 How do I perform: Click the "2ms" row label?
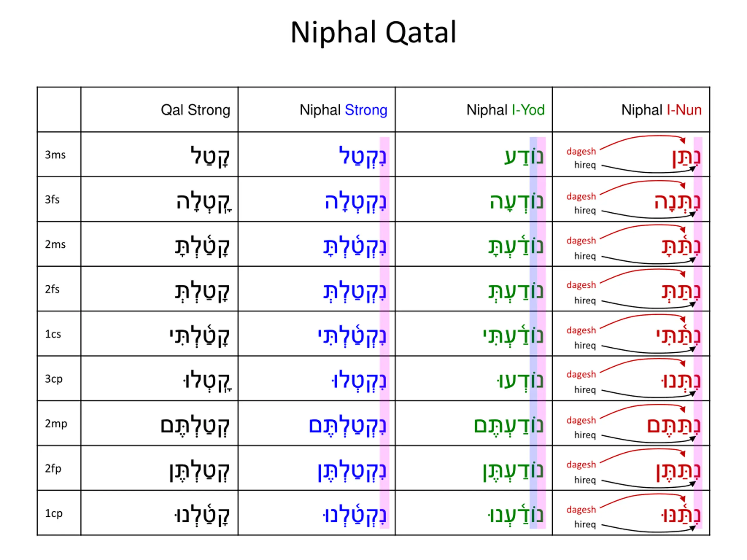[55, 244]
